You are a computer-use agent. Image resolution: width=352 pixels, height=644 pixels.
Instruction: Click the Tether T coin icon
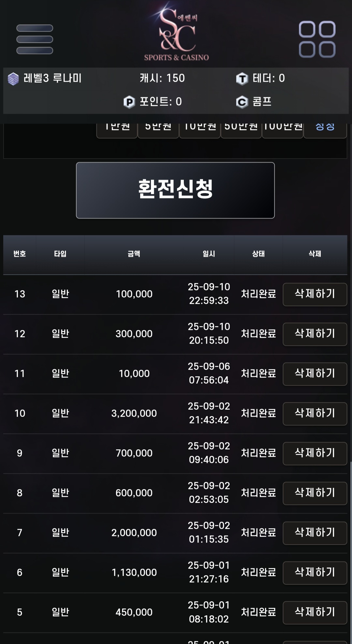pyautogui.click(x=242, y=79)
